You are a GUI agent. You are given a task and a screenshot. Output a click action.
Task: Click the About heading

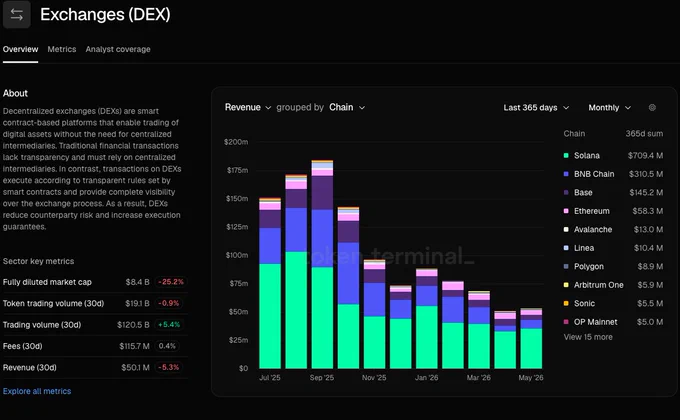15,93
